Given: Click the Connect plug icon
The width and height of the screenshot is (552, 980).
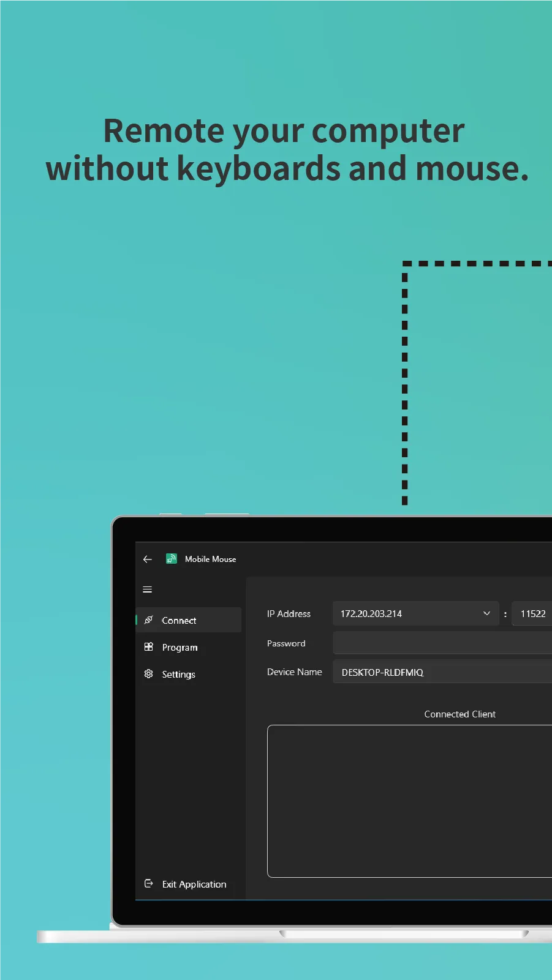Looking at the screenshot, I should pyautogui.click(x=148, y=620).
